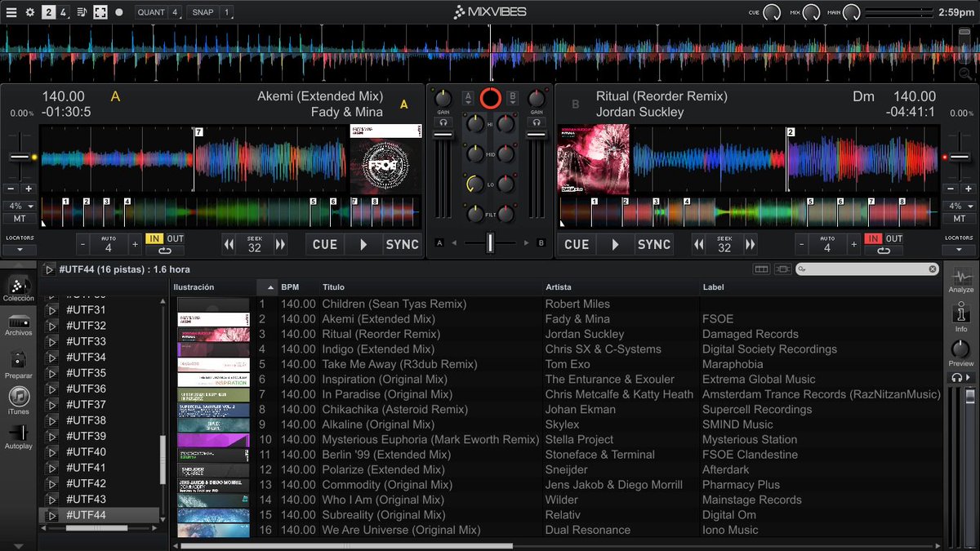The image size is (980, 551).
Task: Open channel A assign dropdown in mixer
Action: tap(468, 98)
